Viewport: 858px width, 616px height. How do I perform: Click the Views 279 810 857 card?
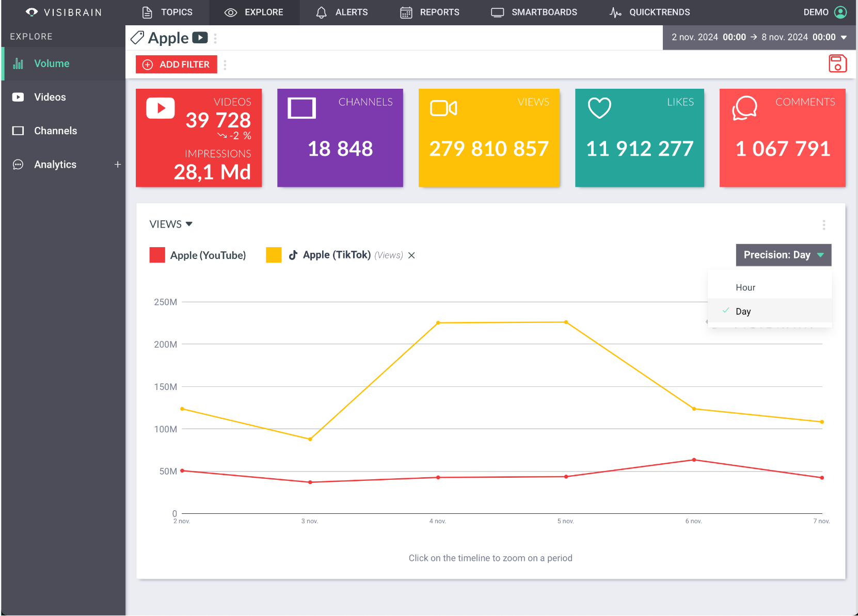coord(489,138)
